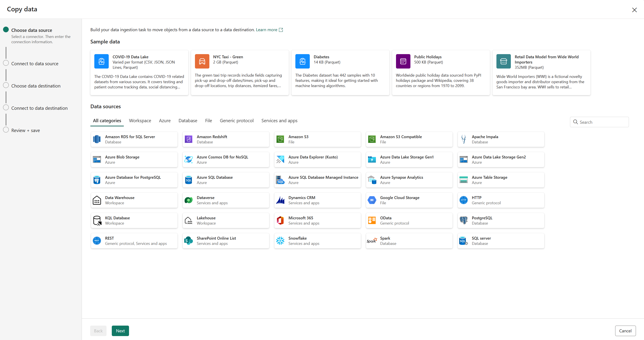This screenshot has height=340, width=644.
Task: Switch to File category tab
Action: coord(208,120)
